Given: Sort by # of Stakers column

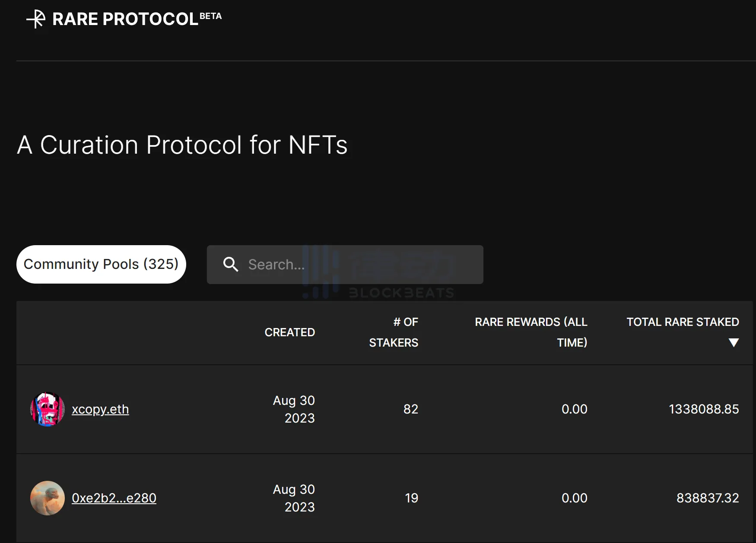Looking at the screenshot, I should tap(394, 332).
